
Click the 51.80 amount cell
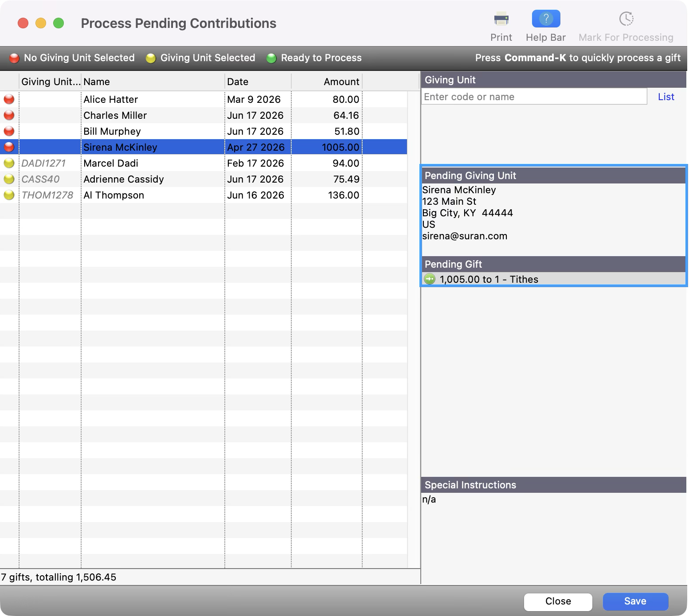click(x=347, y=131)
